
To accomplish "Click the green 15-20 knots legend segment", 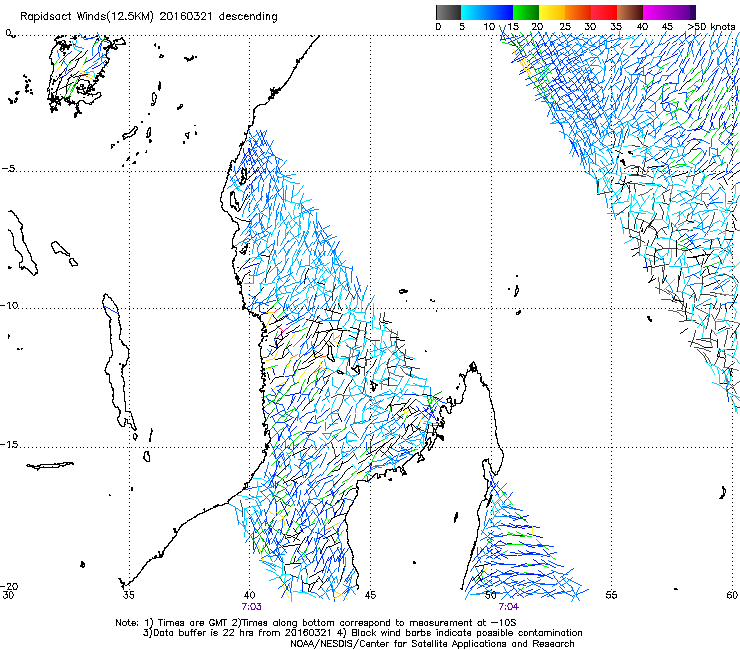I will (x=526, y=12).
